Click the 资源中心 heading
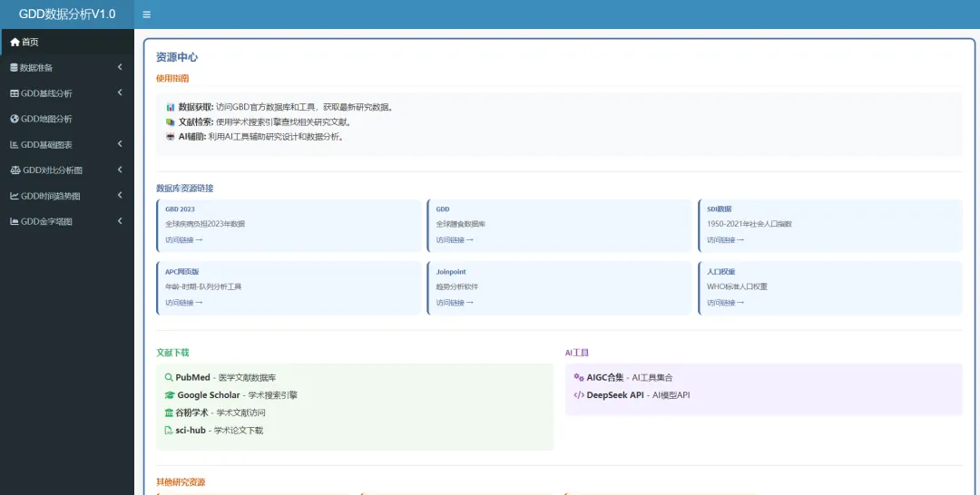Screen dimensions: 980x495 177,57
